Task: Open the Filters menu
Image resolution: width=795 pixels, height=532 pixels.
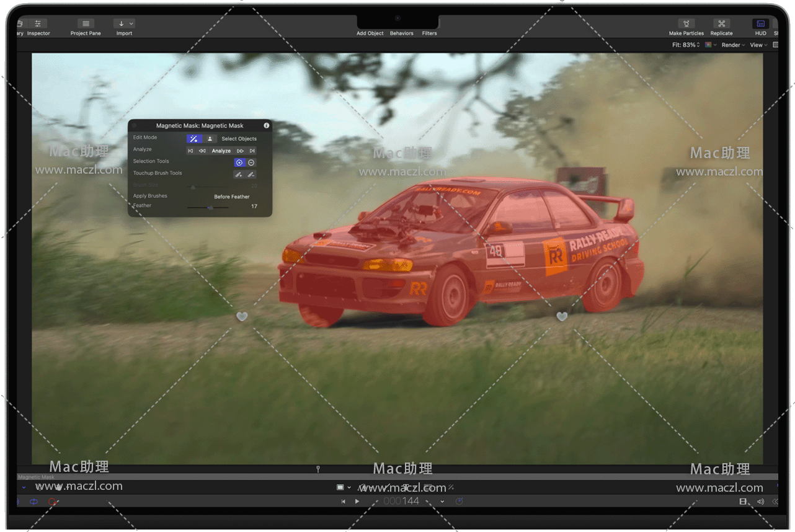Action: (429, 33)
